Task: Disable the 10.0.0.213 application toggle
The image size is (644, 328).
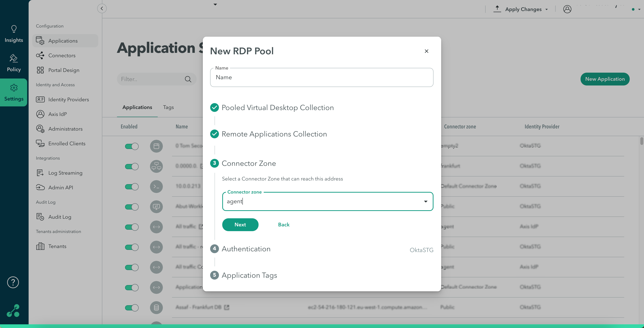Action: (132, 187)
